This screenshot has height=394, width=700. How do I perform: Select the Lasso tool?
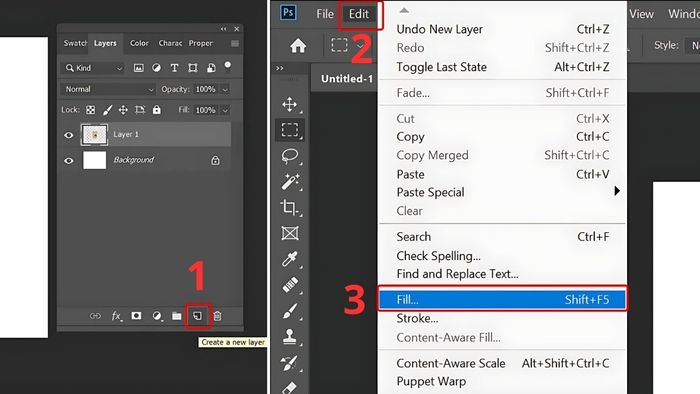pos(290,156)
